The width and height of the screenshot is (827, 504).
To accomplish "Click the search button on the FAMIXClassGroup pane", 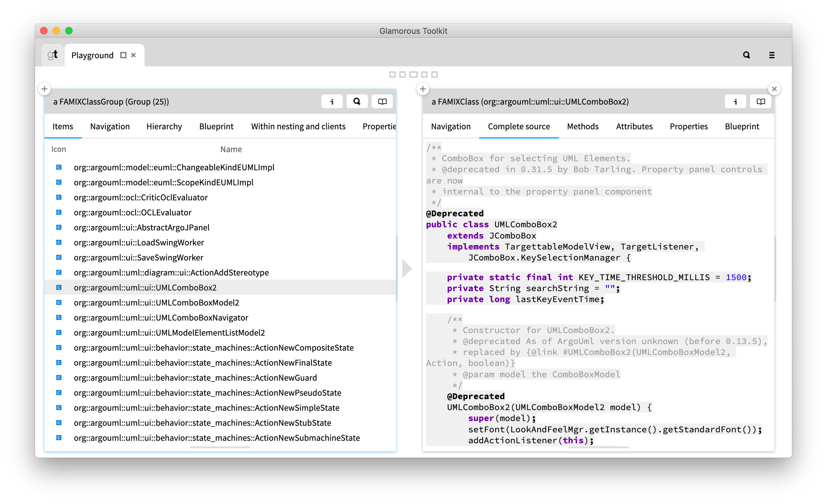I will point(357,101).
